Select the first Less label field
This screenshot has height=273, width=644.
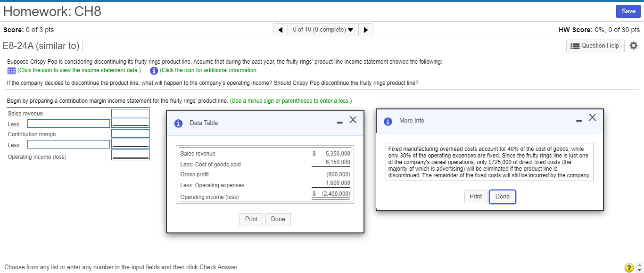click(68, 124)
